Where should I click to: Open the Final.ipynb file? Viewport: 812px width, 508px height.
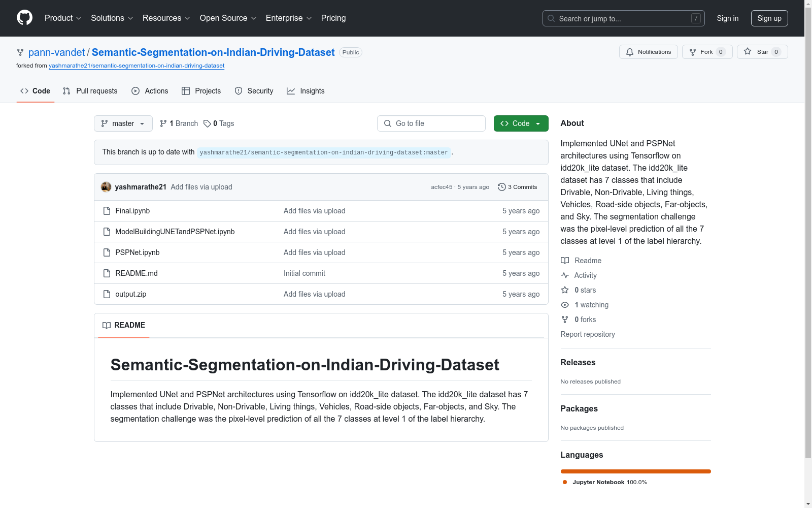pyautogui.click(x=132, y=211)
